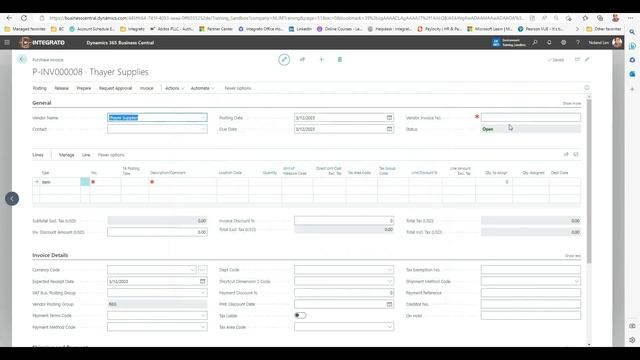This screenshot has height=360, width=640.
Task: Maximize the Lines section
Action: coord(576,155)
